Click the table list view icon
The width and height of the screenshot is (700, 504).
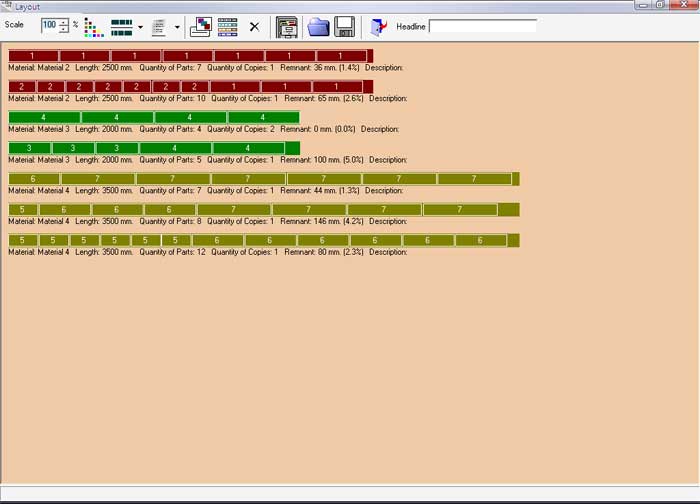[228, 26]
